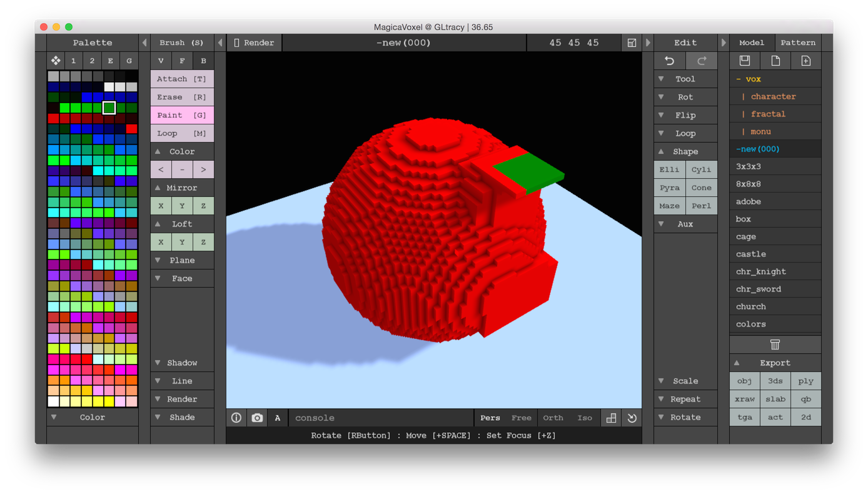Pick the white swatch in the bottom palette row
Image resolution: width=868 pixels, height=494 pixels.
[53, 401]
